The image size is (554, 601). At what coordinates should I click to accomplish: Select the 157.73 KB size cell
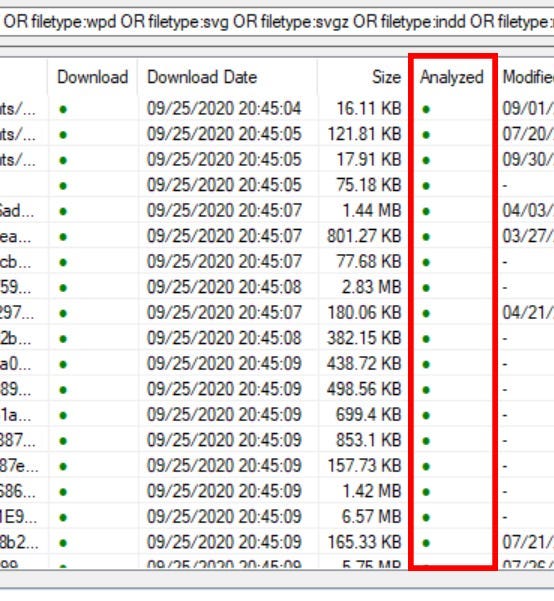coord(364,466)
